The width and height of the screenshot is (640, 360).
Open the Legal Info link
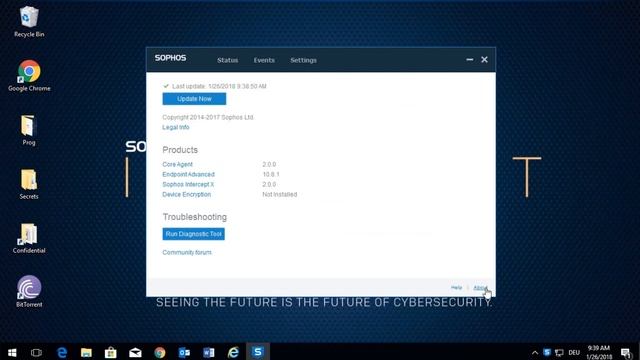click(176, 127)
